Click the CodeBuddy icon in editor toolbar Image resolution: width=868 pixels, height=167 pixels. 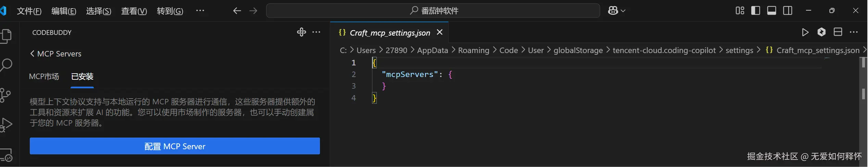(x=821, y=32)
